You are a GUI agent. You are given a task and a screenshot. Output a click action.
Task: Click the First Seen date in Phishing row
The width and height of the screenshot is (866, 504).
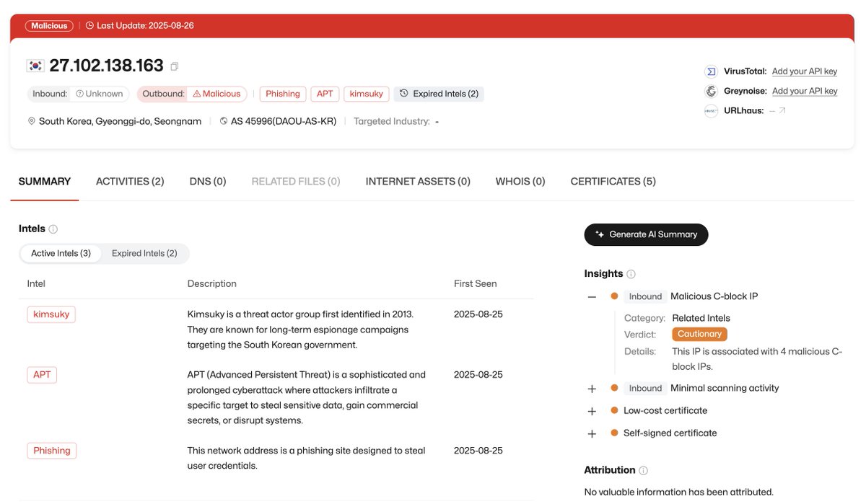(x=478, y=451)
